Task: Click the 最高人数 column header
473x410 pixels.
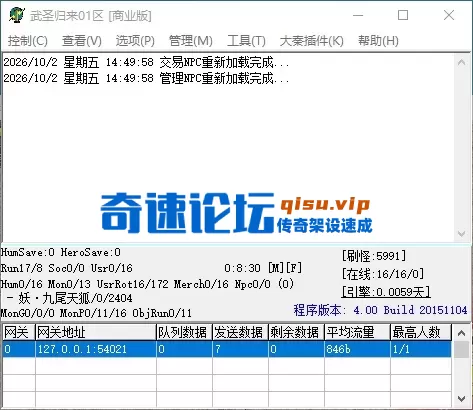Action: pos(421,333)
